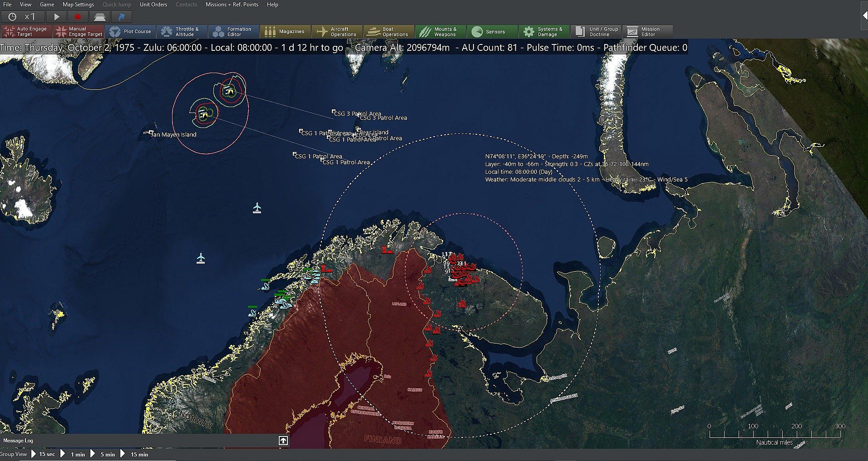Start the simulation with the play button
This screenshot has height=461, width=868.
[x=57, y=17]
